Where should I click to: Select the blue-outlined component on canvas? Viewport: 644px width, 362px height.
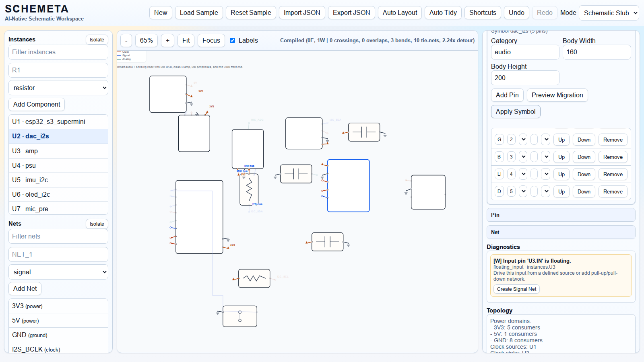[x=348, y=185]
